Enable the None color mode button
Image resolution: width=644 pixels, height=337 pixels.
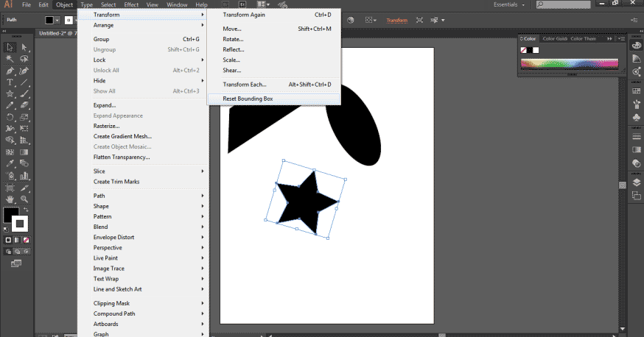click(x=27, y=240)
